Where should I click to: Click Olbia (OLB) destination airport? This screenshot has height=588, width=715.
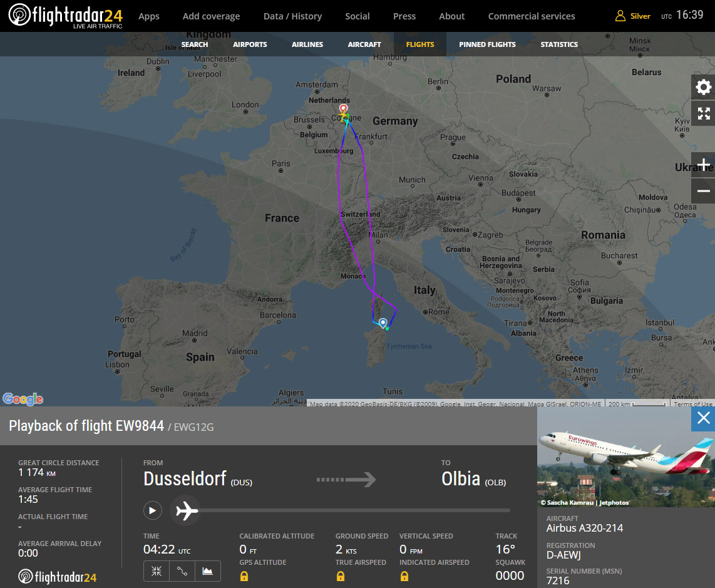coord(473,479)
